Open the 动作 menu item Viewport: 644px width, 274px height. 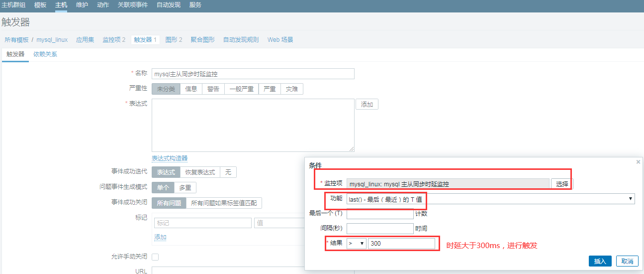click(x=103, y=4)
